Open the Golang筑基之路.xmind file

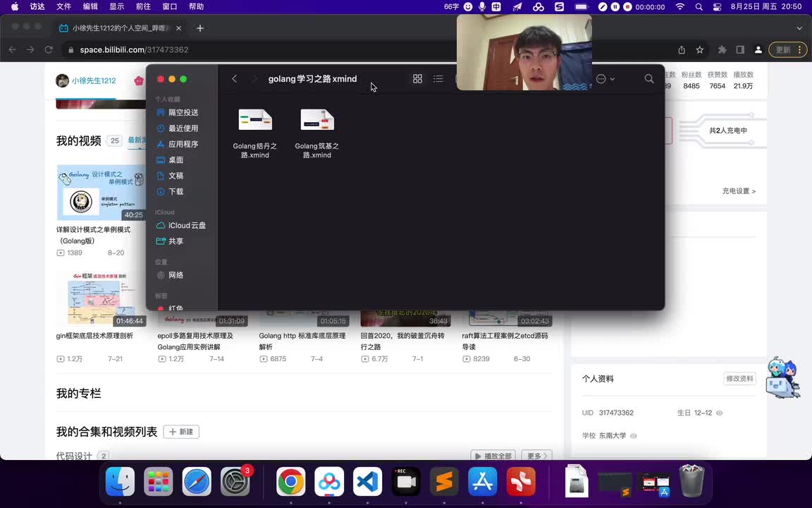point(317,132)
